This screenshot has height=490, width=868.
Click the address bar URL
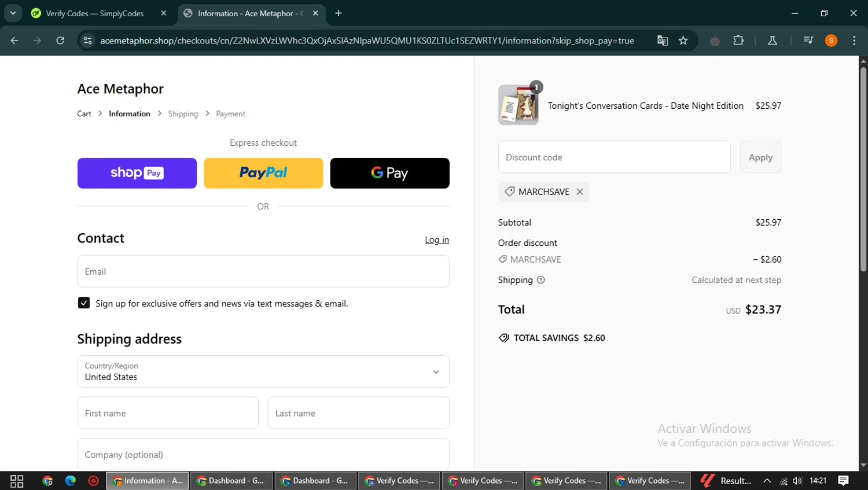coord(367,40)
